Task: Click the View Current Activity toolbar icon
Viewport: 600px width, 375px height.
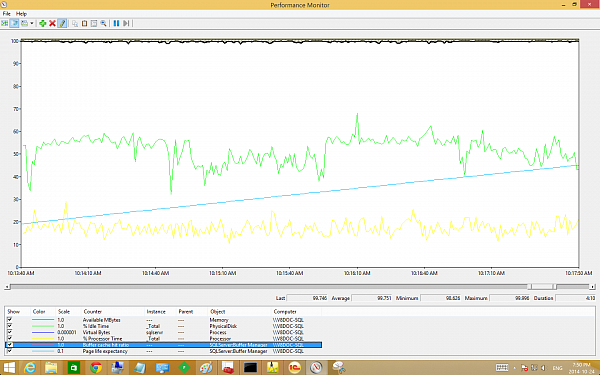Action: 5,23
